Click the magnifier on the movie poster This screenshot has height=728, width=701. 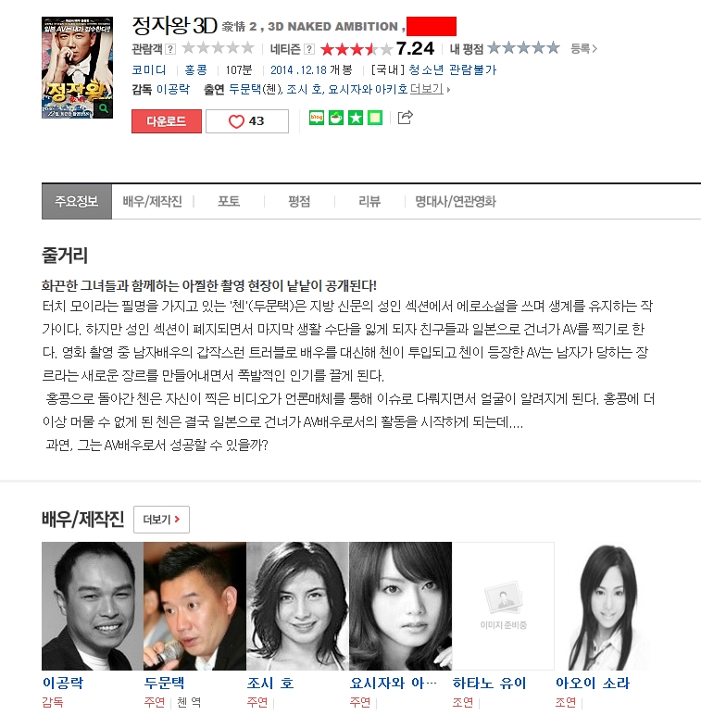point(103,108)
